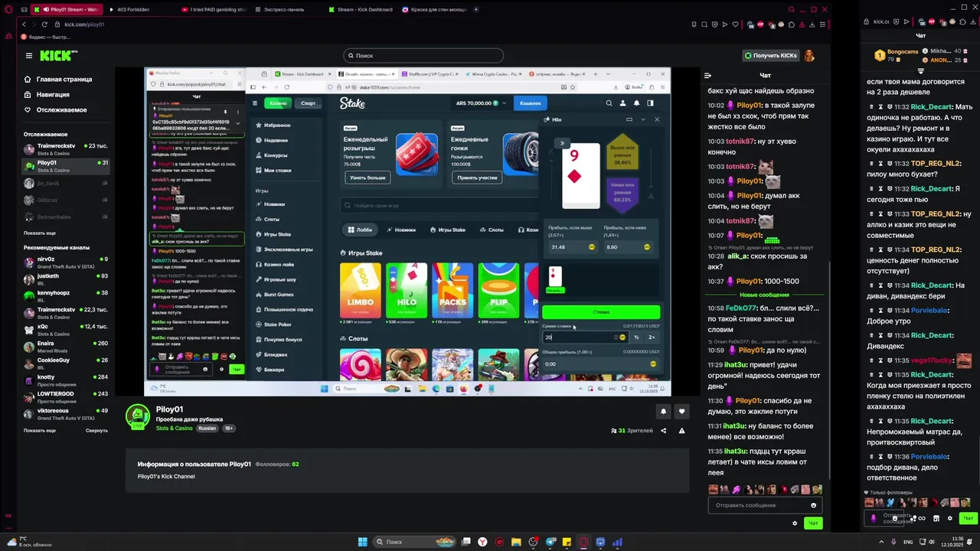
Task: Click the heart follow button
Action: [681, 412]
